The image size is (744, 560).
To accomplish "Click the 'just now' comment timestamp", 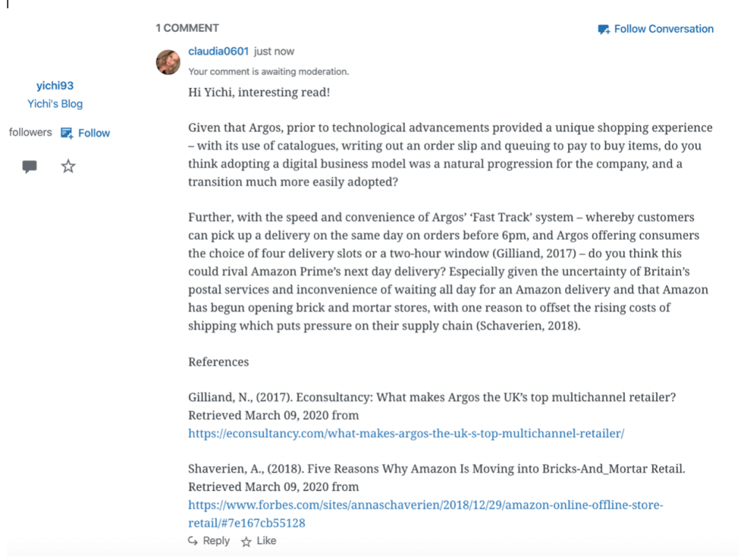I will (274, 52).
